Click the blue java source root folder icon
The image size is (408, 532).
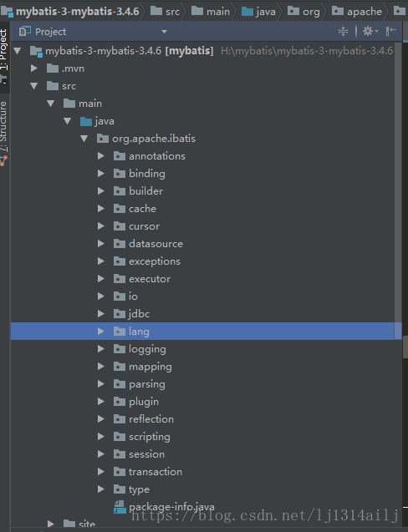point(86,121)
